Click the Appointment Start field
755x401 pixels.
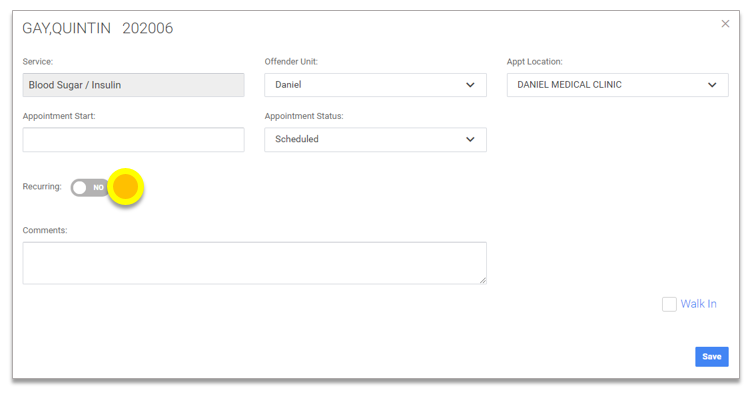click(x=133, y=140)
